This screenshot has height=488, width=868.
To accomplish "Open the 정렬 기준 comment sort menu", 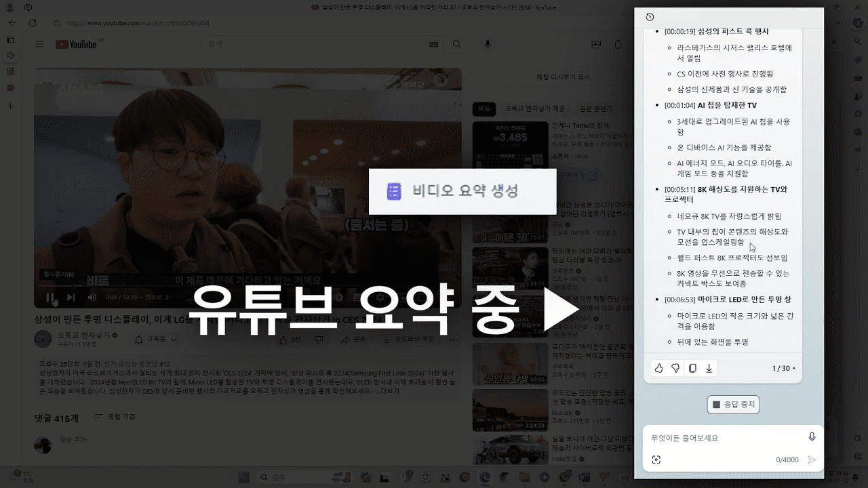I will [x=115, y=418].
